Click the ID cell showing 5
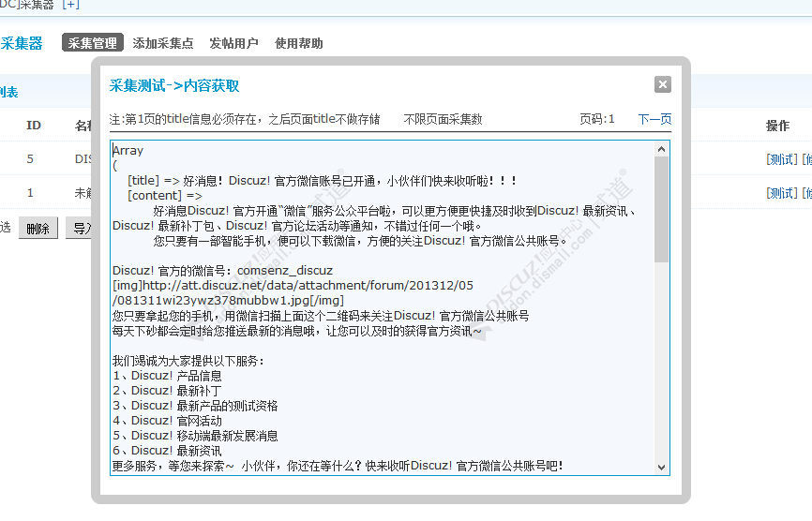 (30, 159)
